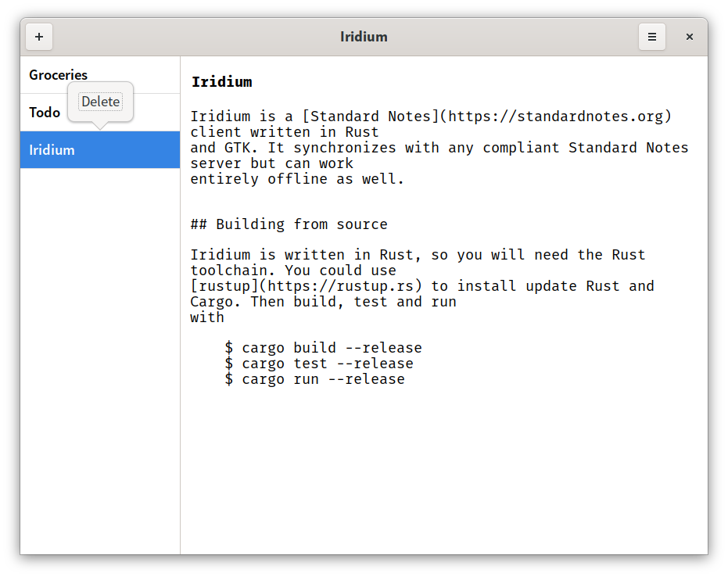Click the 'with' line in editor

[207, 317]
